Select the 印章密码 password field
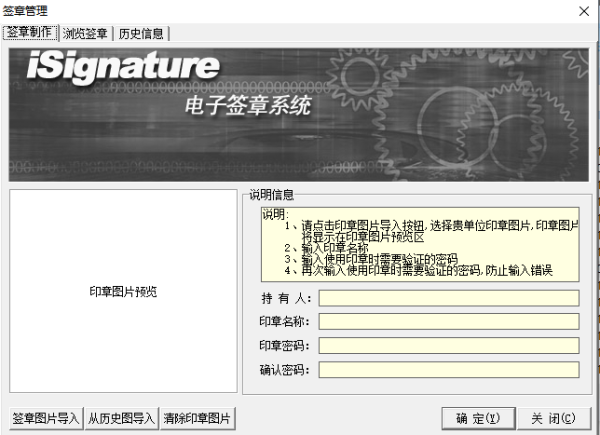This screenshot has height=435, width=600. click(x=449, y=346)
